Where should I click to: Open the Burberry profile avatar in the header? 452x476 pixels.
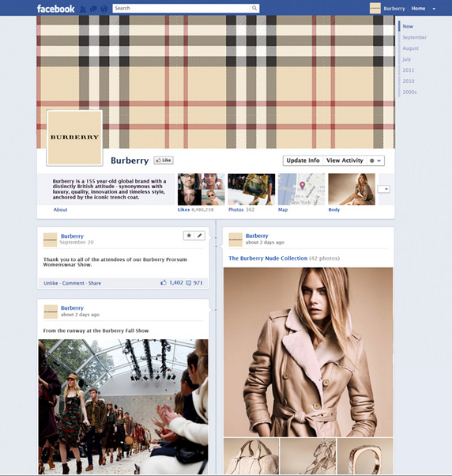click(375, 8)
